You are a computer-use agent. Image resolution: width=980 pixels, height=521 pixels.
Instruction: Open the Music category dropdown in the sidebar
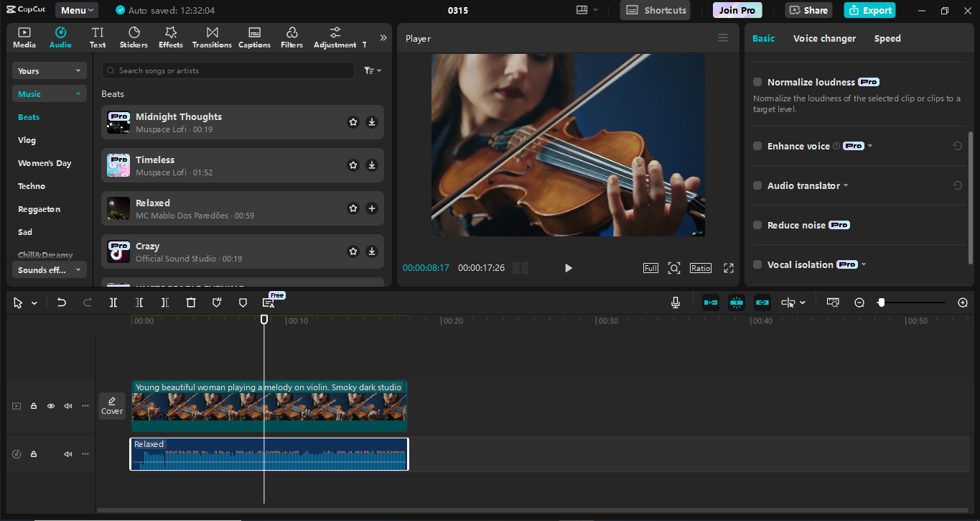[49, 93]
